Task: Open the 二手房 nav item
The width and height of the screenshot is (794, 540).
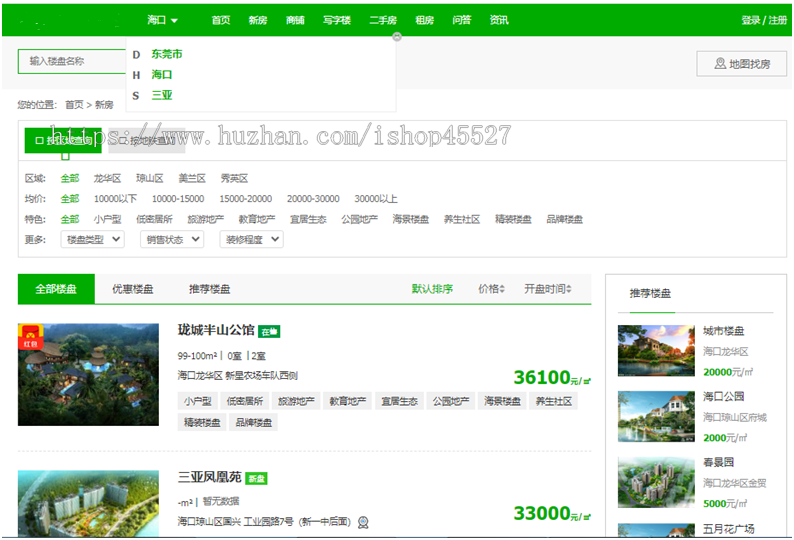Action: 383,20
